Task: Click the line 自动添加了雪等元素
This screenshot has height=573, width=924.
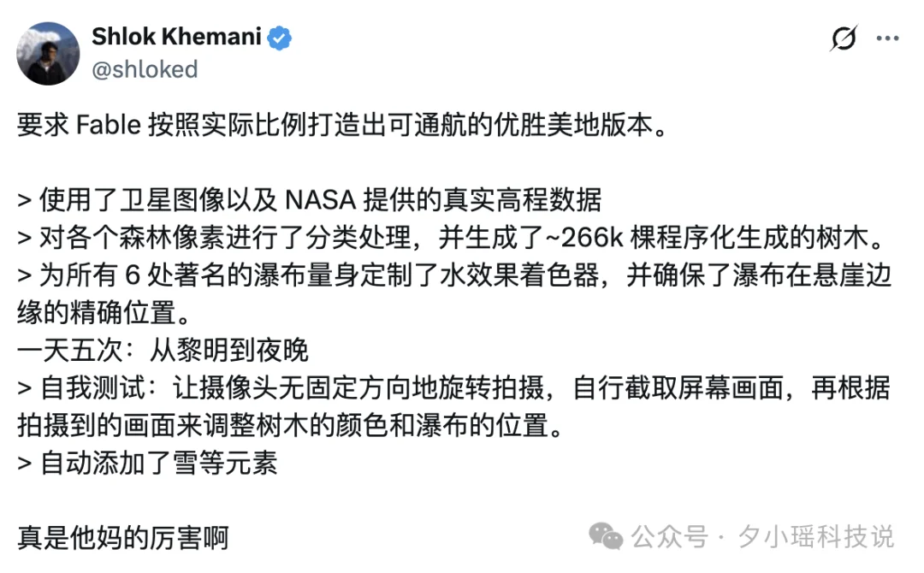Action: click(147, 464)
